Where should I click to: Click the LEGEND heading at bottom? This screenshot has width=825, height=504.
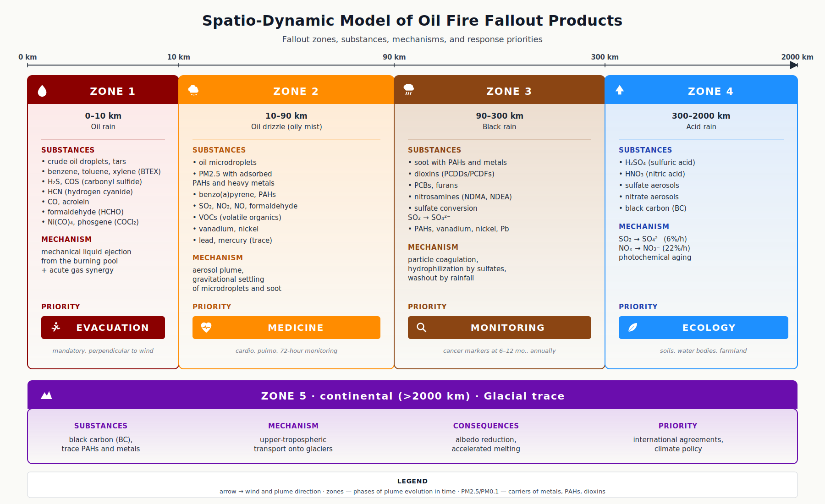[x=412, y=481]
